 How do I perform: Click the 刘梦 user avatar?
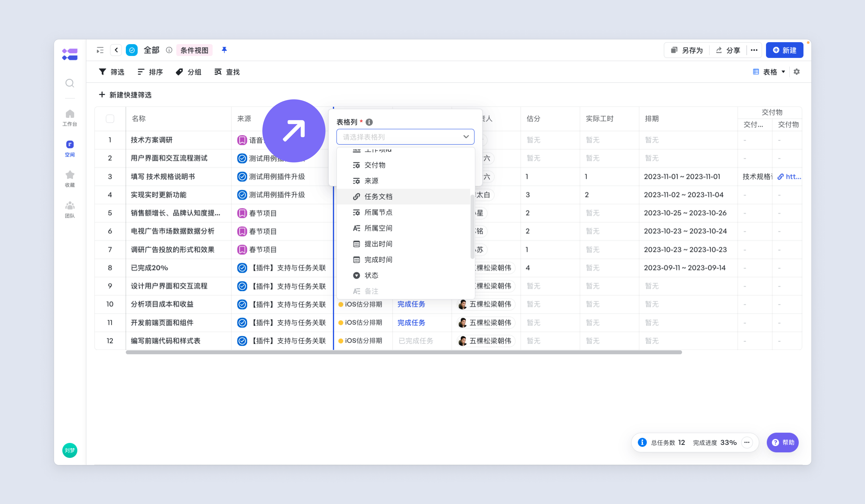click(70, 450)
